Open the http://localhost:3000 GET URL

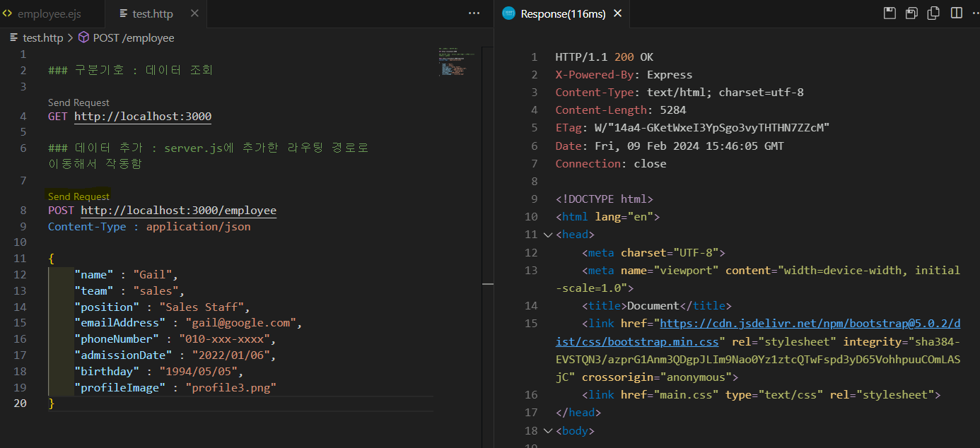point(143,117)
